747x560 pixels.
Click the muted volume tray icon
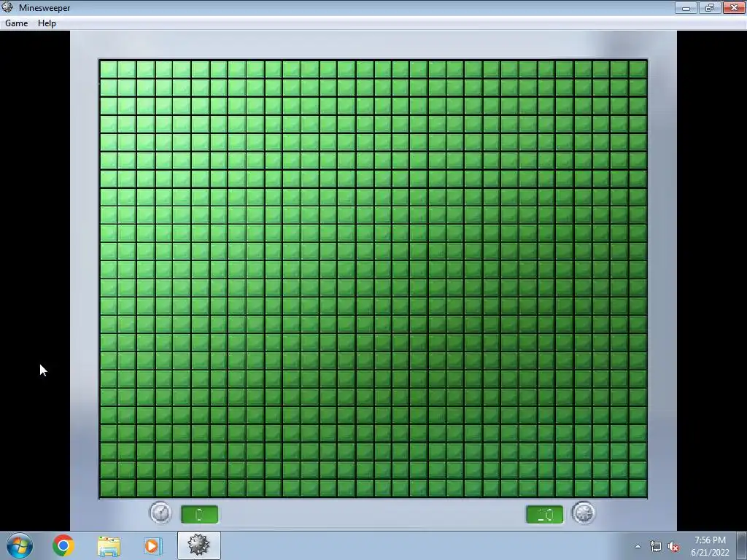click(x=673, y=547)
